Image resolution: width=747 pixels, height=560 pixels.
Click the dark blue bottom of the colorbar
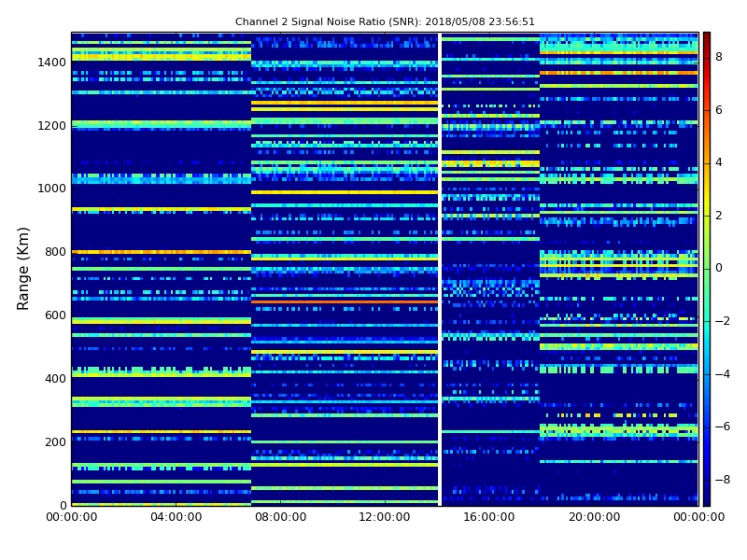point(707,497)
